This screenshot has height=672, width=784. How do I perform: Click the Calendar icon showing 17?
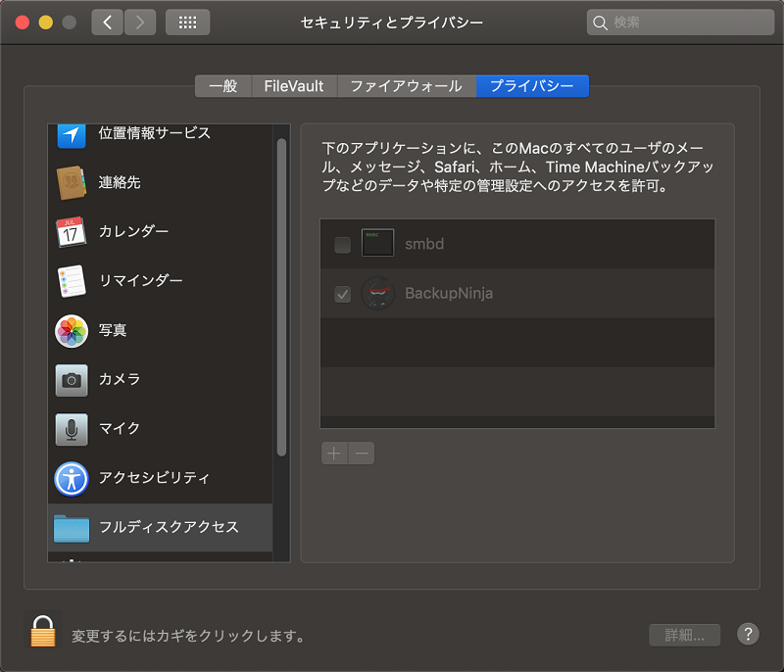pos(71,232)
